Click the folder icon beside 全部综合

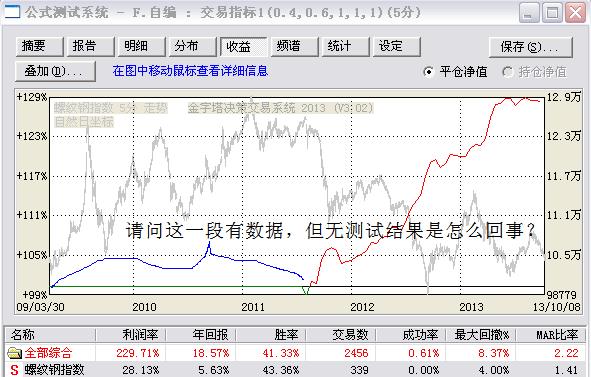pyautogui.click(x=14, y=353)
